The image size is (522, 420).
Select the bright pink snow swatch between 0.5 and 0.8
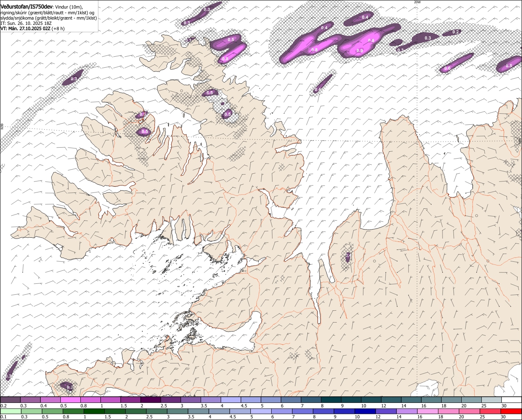coord(71,400)
